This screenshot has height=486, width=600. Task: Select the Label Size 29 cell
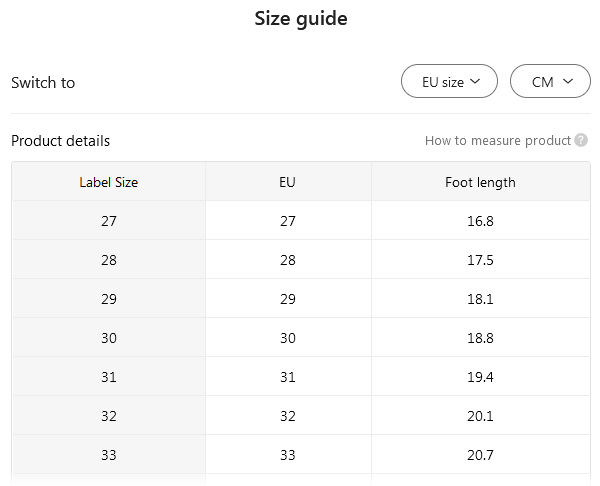point(109,299)
